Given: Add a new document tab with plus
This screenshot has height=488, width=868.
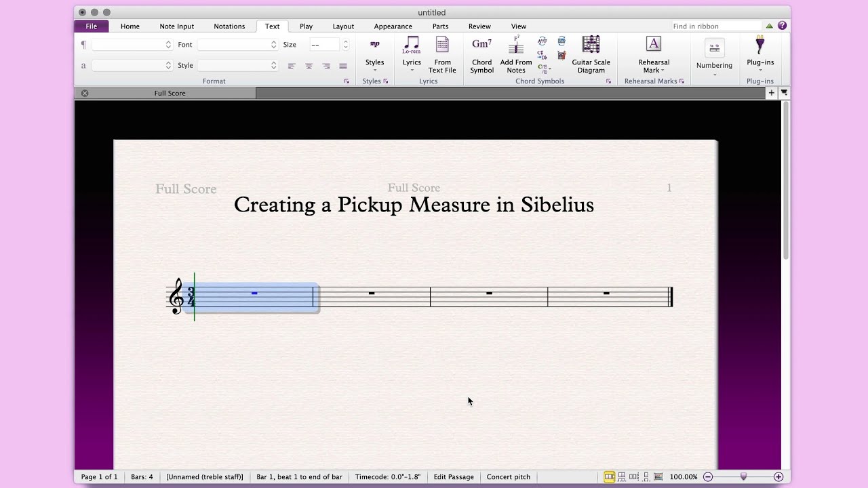Looking at the screenshot, I should tap(771, 93).
